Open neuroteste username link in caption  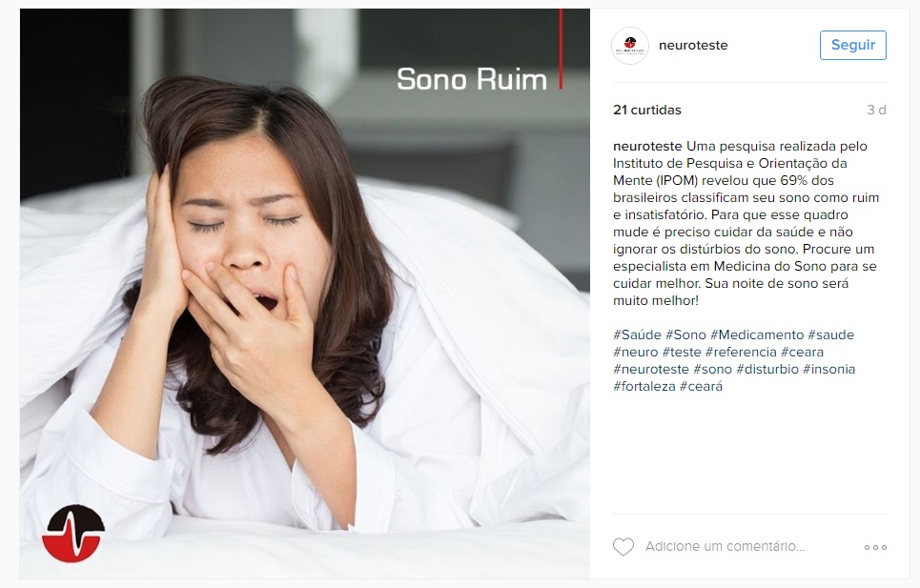(647, 146)
